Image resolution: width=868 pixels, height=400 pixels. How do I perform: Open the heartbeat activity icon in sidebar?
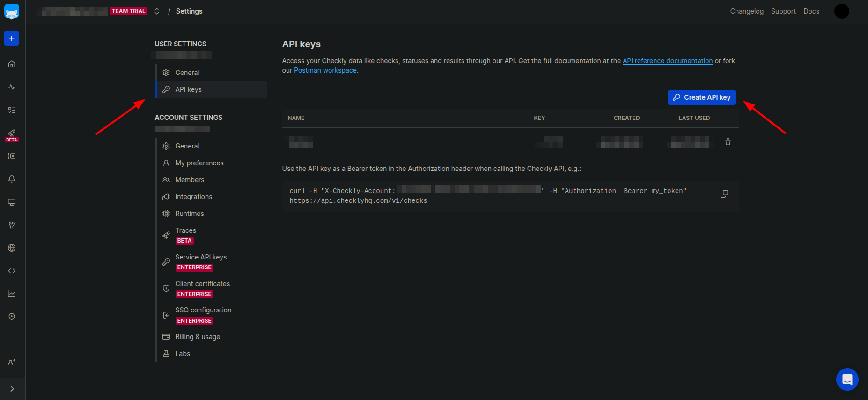[x=12, y=87]
